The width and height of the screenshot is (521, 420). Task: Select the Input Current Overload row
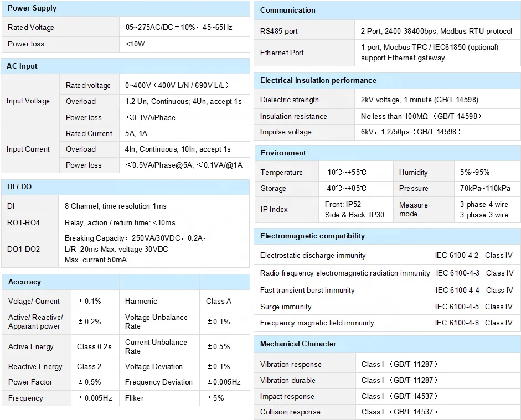click(x=81, y=149)
